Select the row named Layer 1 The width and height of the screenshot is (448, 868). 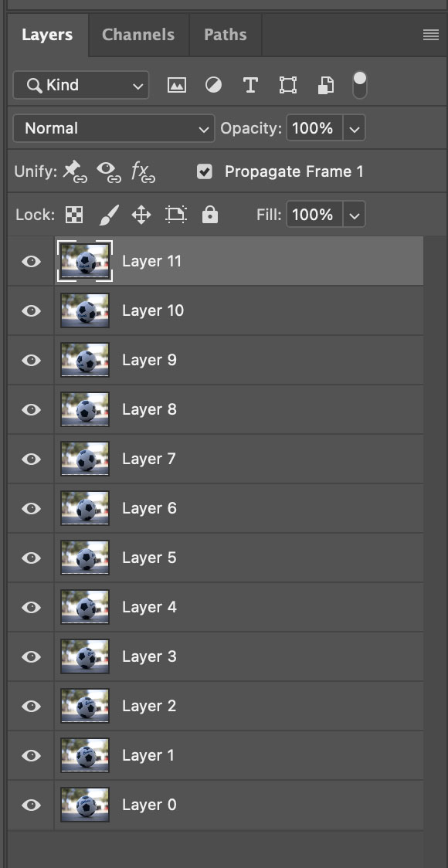[x=216, y=755]
